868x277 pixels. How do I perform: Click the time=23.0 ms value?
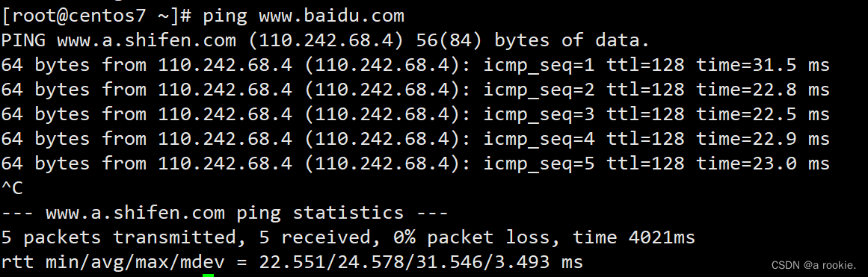[x=763, y=164]
